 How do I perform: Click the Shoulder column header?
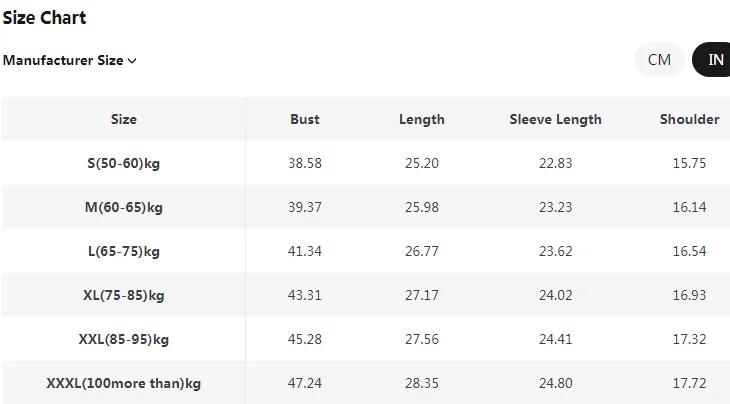pos(689,119)
